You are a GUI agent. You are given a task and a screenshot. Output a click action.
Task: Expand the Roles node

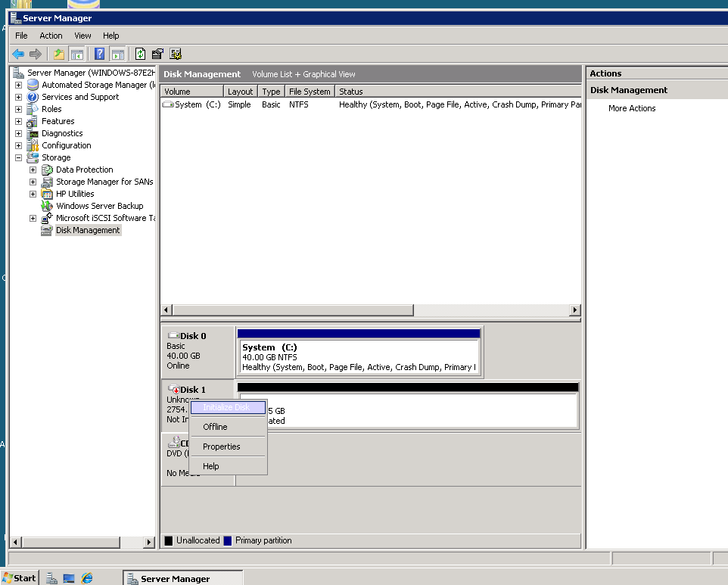tap(19, 109)
